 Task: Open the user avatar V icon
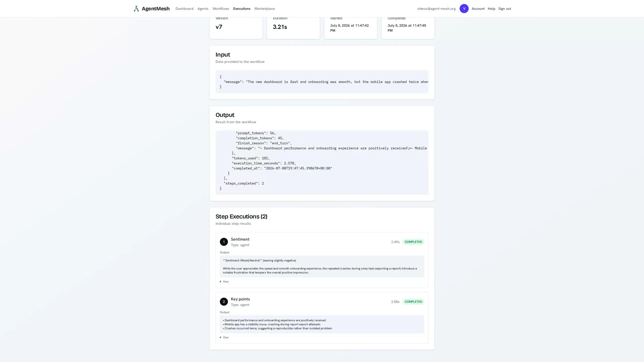(x=464, y=9)
